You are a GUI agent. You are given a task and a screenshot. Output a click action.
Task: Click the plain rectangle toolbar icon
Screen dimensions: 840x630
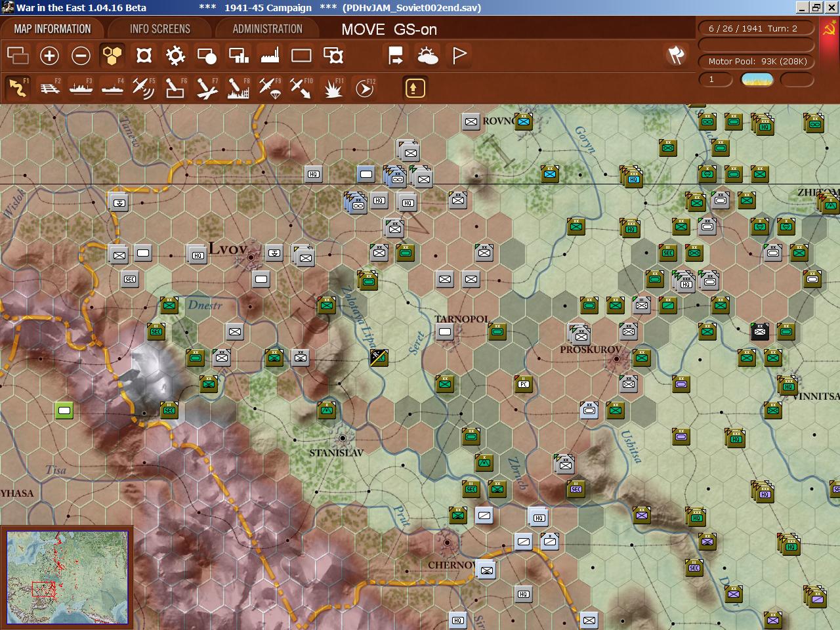301,56
